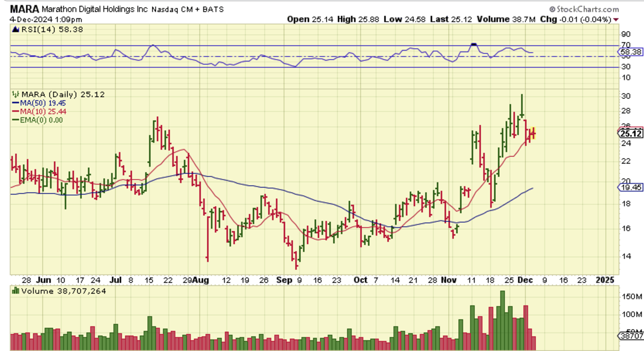Viewport: 644px width, 351px height.
Task: Click the red down arrow beside Chg
Action: click(616, 20)
